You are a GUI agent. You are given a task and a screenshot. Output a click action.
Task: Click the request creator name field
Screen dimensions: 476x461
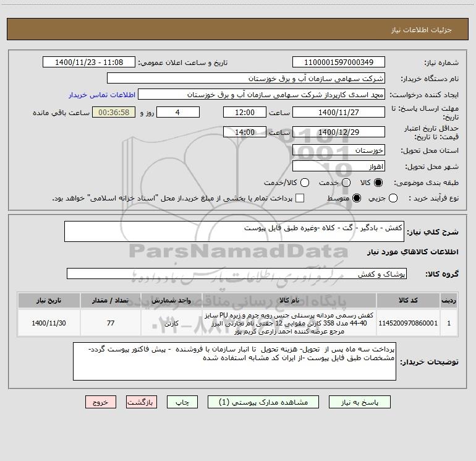(261, 95)
